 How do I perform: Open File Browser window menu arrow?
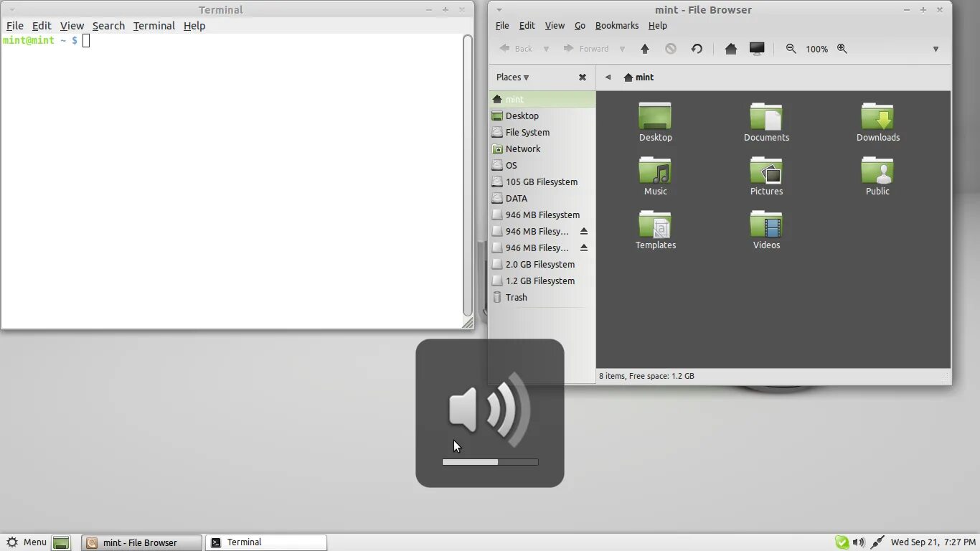click(499, 10)
